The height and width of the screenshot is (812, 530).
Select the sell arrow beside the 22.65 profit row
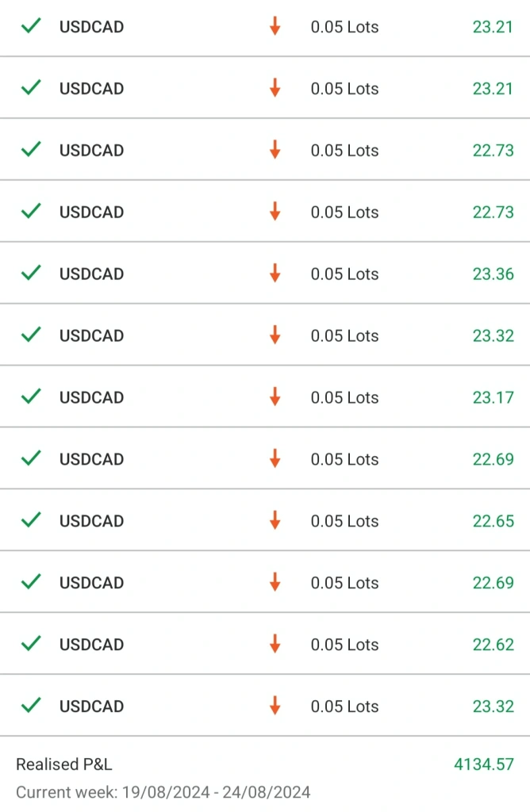pos(275,521)
